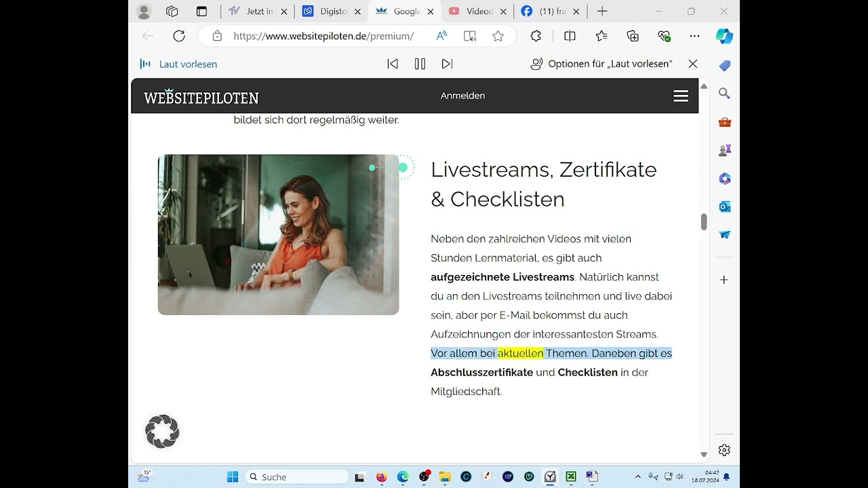Open the tab actions menu icon
This screenshot has width=868, height=488.
click(x=201, y=12)
